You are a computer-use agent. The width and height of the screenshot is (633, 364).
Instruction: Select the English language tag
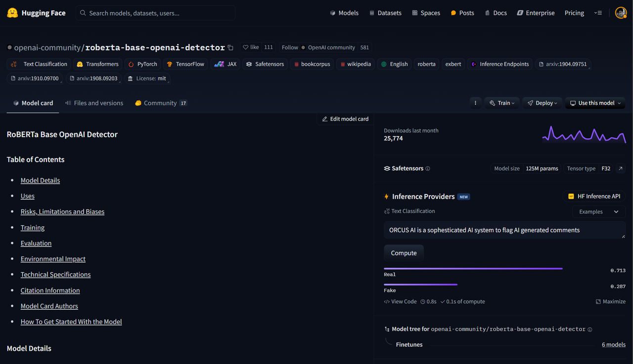click(395, 64)
